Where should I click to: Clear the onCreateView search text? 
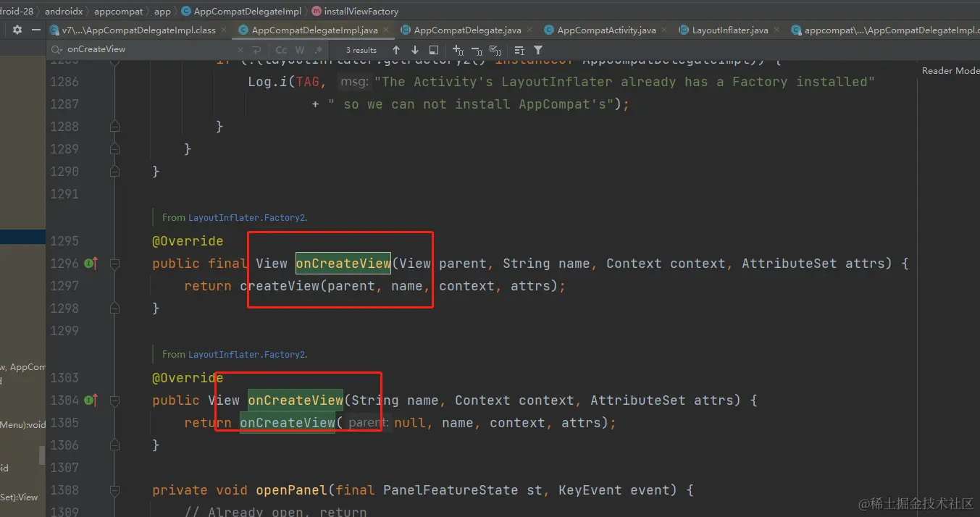[x=241, y=50]
